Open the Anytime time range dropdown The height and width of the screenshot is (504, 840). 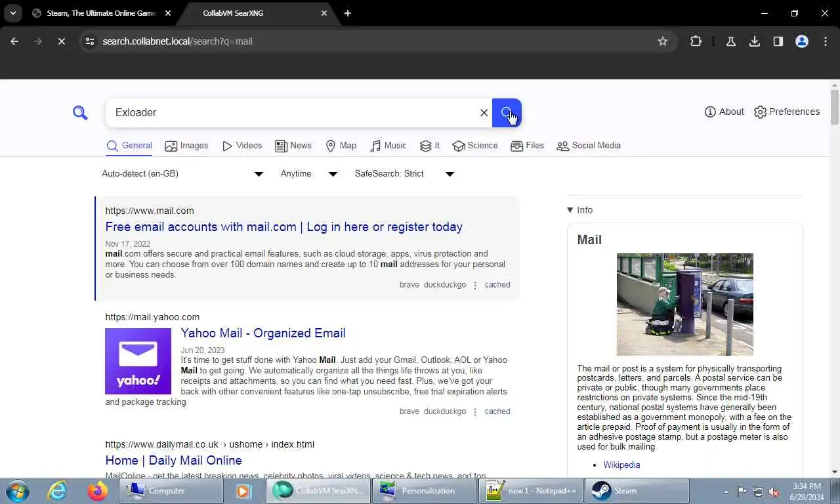(x=308, y=174)
